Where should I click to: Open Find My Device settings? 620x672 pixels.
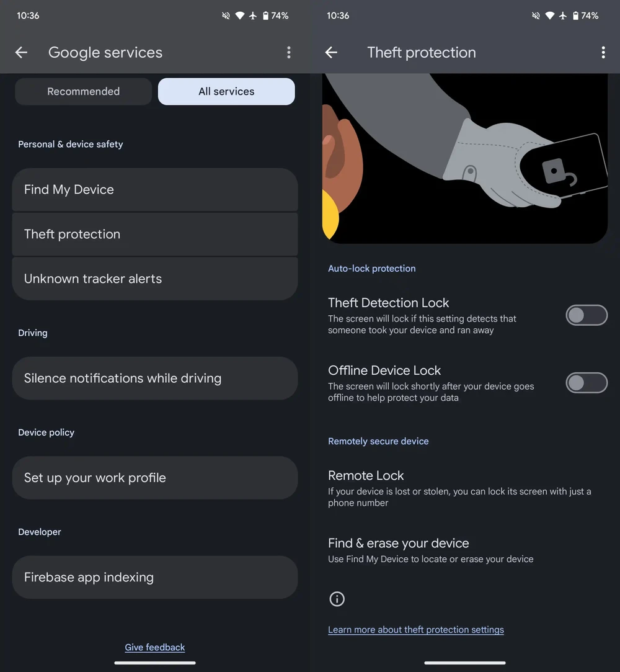tap(155, 189)
